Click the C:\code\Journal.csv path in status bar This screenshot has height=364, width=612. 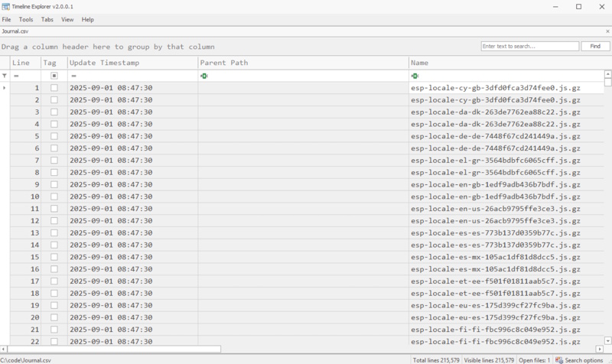click(x=26, y=360)
